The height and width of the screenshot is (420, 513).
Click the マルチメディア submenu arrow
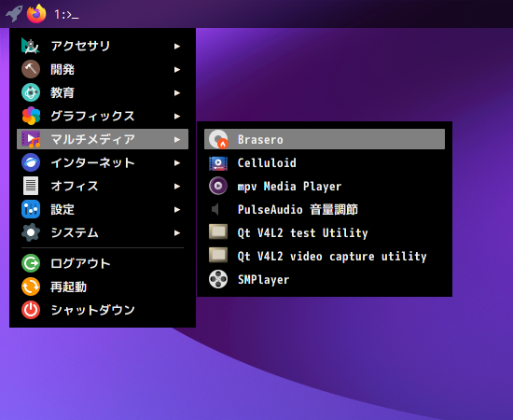click(177, 139)
